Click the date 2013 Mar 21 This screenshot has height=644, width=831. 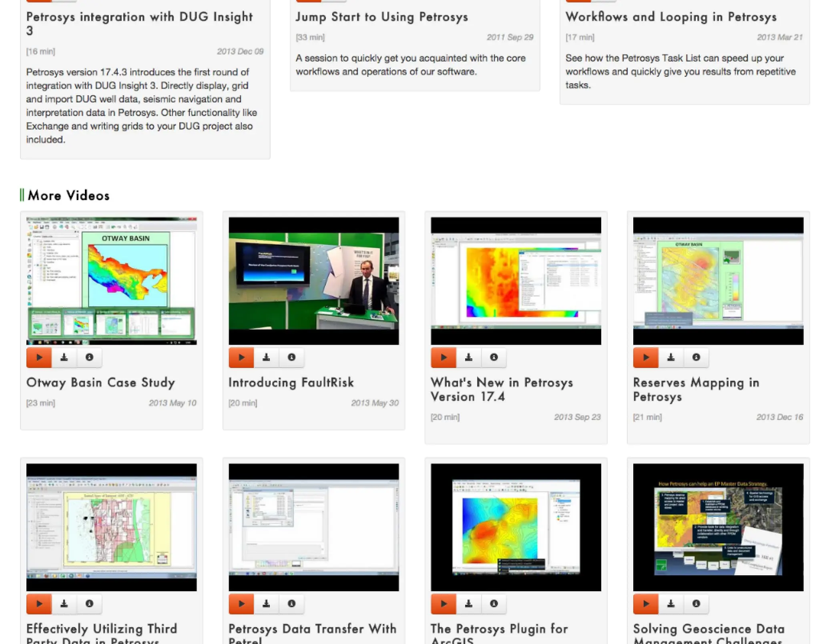click(780, 37)
